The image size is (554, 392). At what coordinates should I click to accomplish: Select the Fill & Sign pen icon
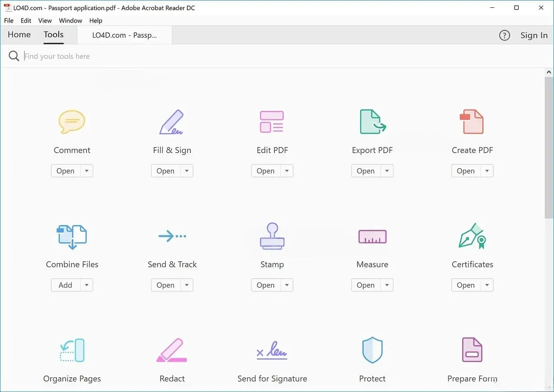point(172,122)
